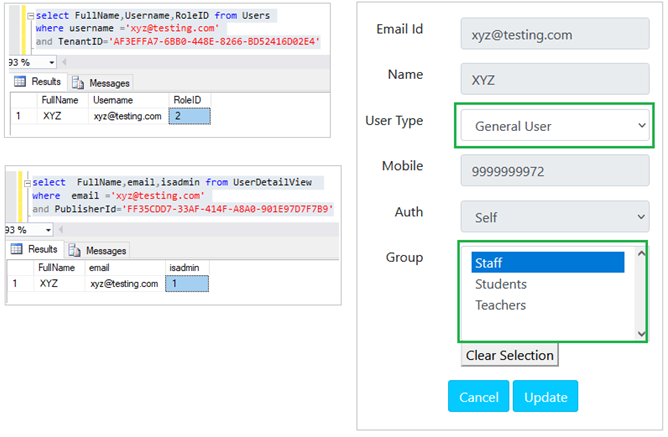668x437 pixels.
Task: Click the Update button
Action: (545, 397)
